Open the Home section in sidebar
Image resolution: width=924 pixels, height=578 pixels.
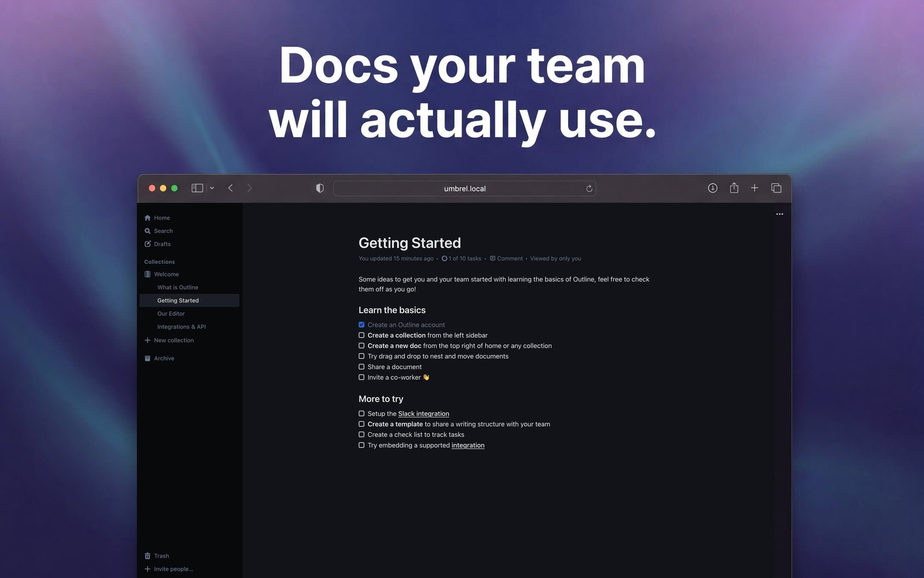[x=162, y=217]
